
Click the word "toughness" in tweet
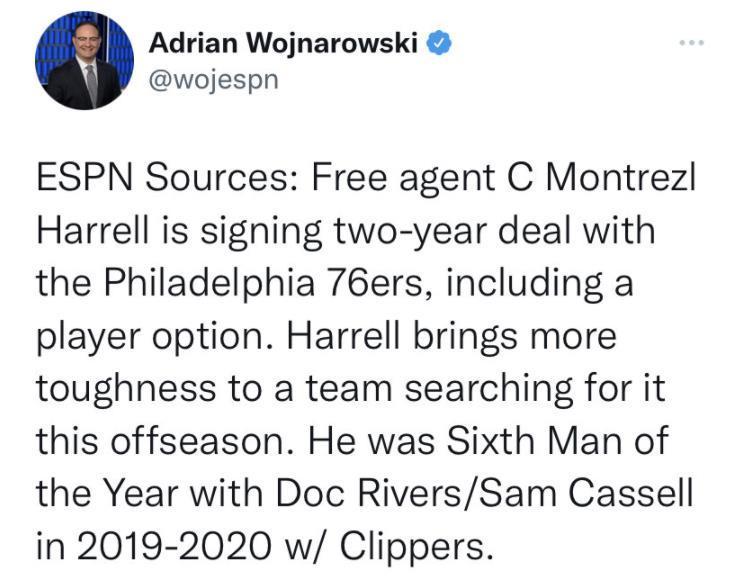coord(126,390)
